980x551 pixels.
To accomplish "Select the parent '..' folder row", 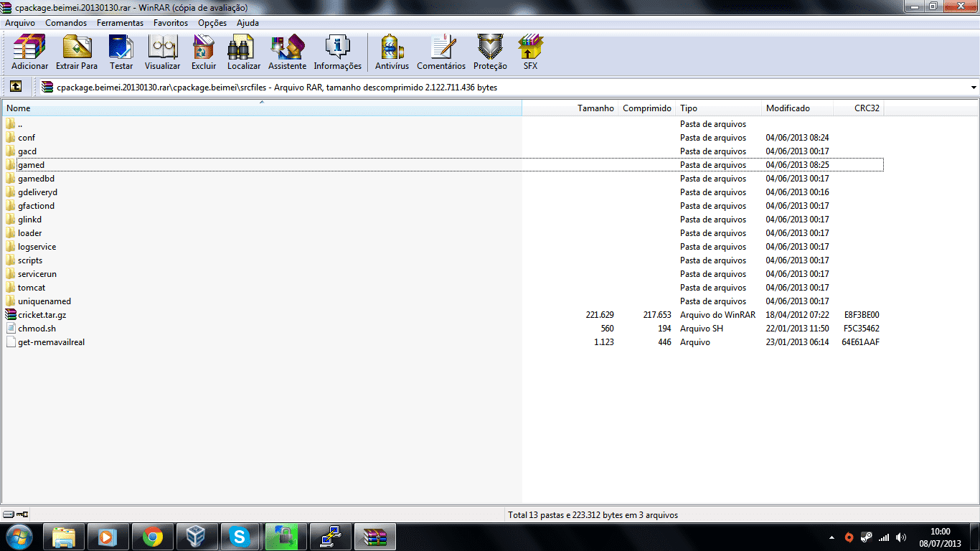I will click(x=443, y=124).
